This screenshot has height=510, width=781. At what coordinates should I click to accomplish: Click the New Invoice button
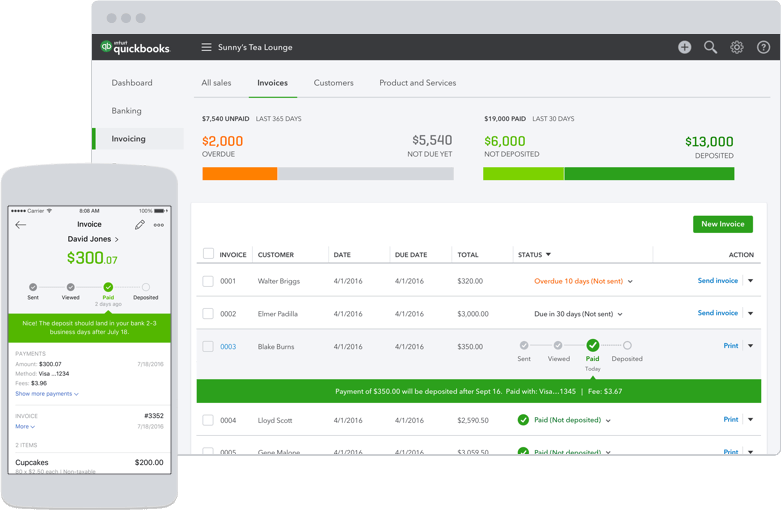(x=722, y=224)
